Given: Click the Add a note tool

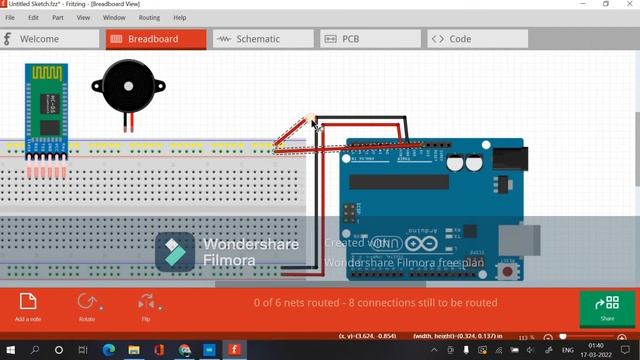Looking at the screenshot, I should 28,307.
